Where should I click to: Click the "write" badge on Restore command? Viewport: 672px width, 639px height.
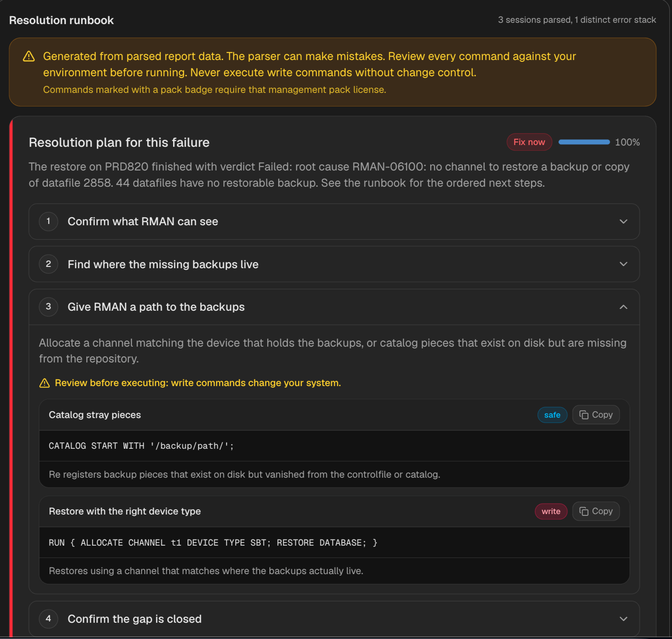551,511
